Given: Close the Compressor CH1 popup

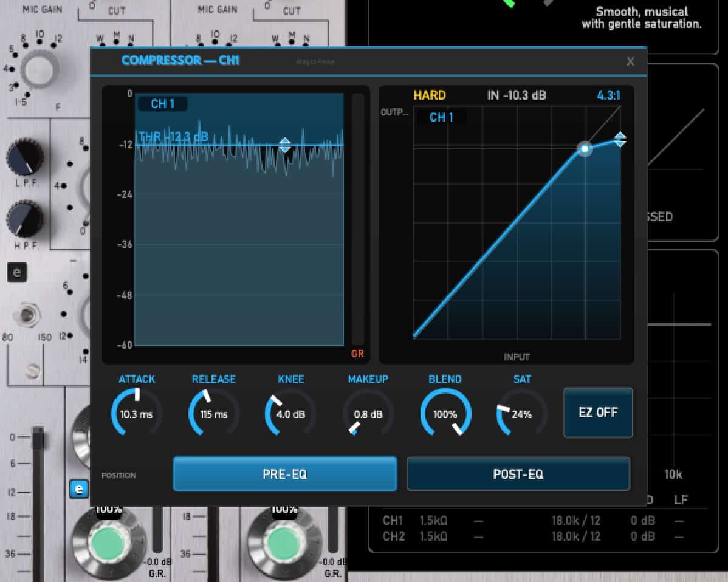Looking at the screenshot, I should [x=630, y=61].
